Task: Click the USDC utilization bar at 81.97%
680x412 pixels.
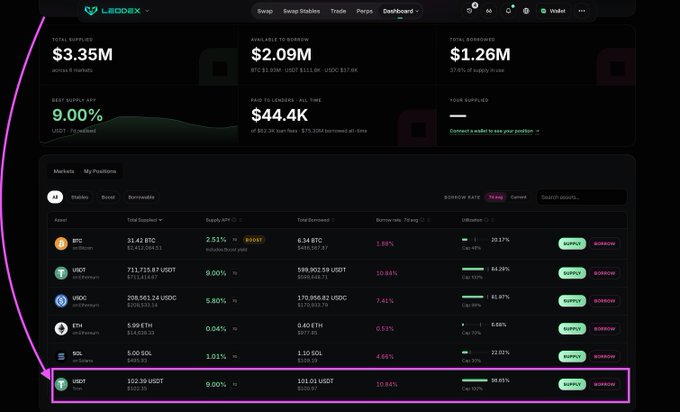Action: 475,297
